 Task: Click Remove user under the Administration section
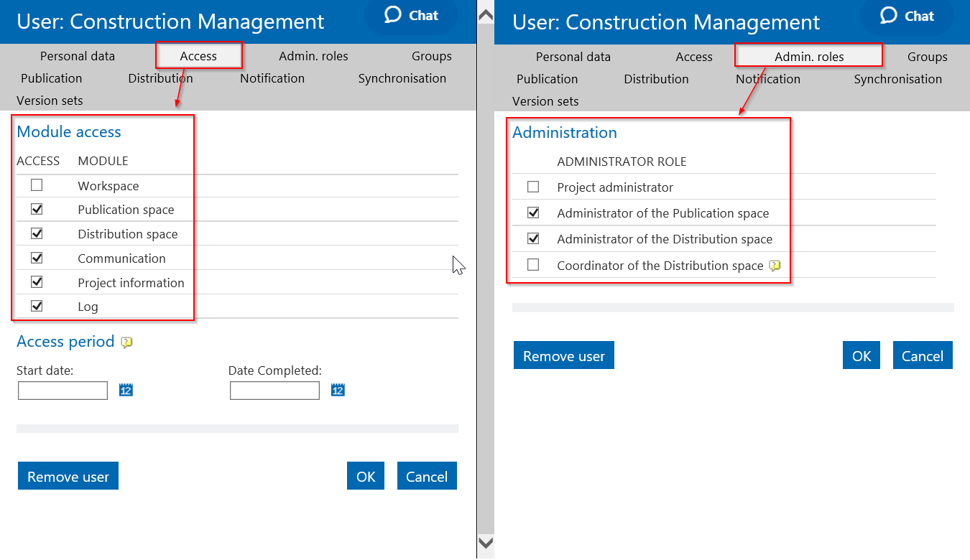pyautogui.click(x=563, y=356)
